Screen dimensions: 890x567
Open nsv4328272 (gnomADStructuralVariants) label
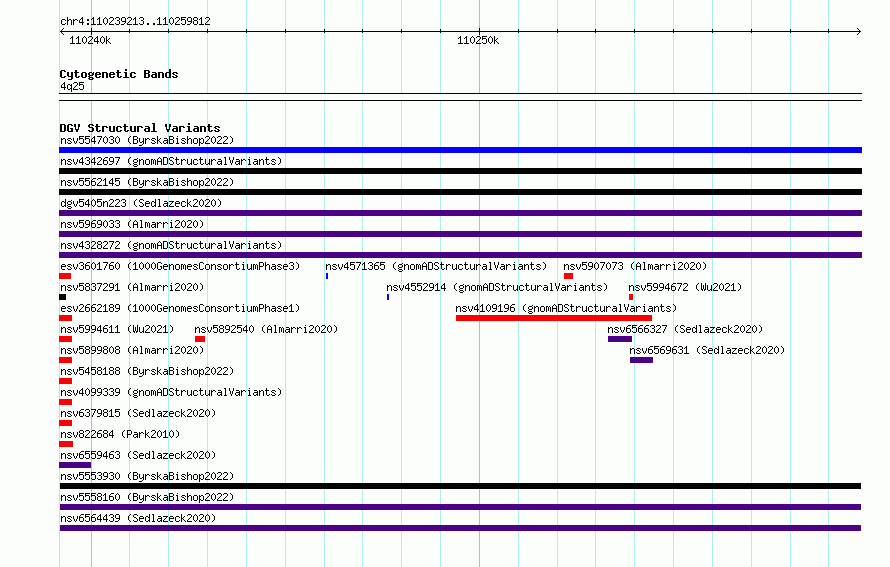click(x=171, y=245)
